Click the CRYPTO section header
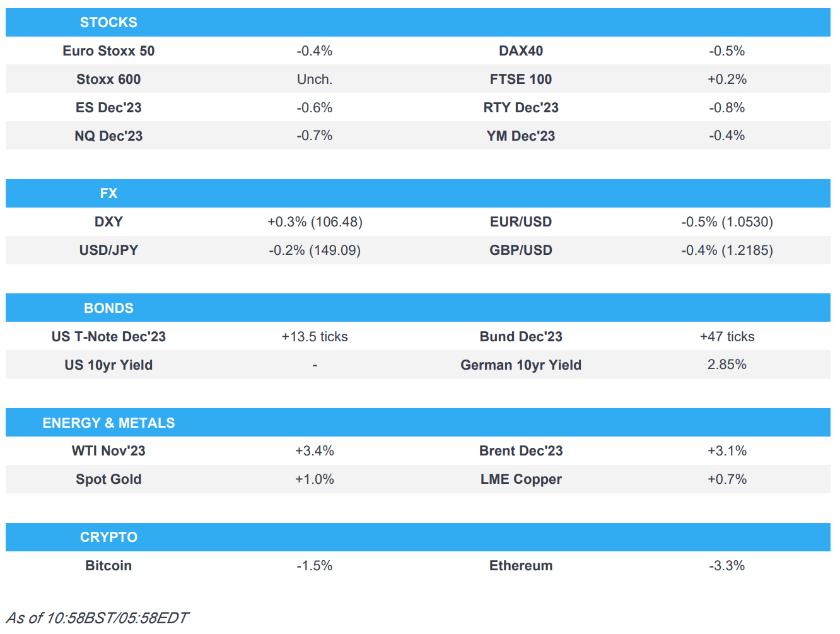840x634 pixels. click(x=108, y=537)
